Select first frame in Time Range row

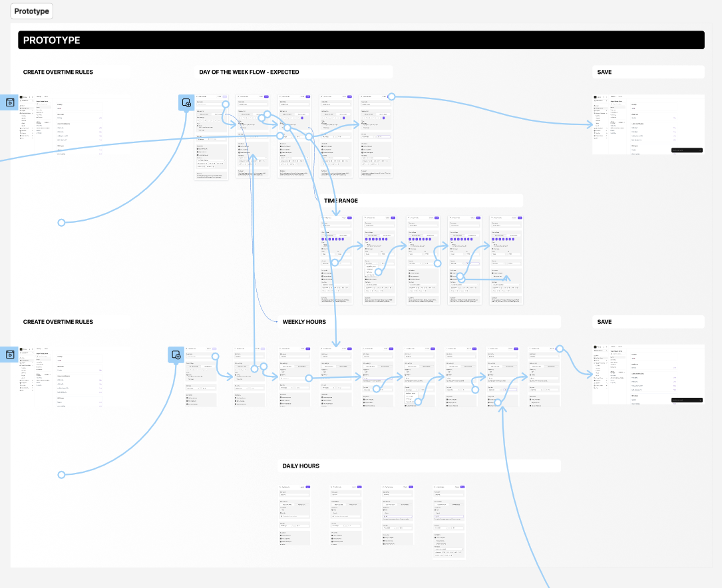point(336,260)
